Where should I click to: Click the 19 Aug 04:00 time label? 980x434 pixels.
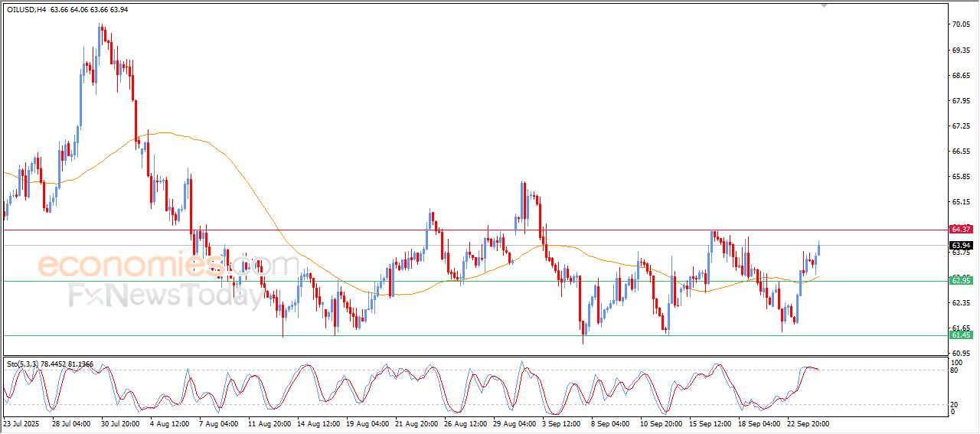click(367, 423)
